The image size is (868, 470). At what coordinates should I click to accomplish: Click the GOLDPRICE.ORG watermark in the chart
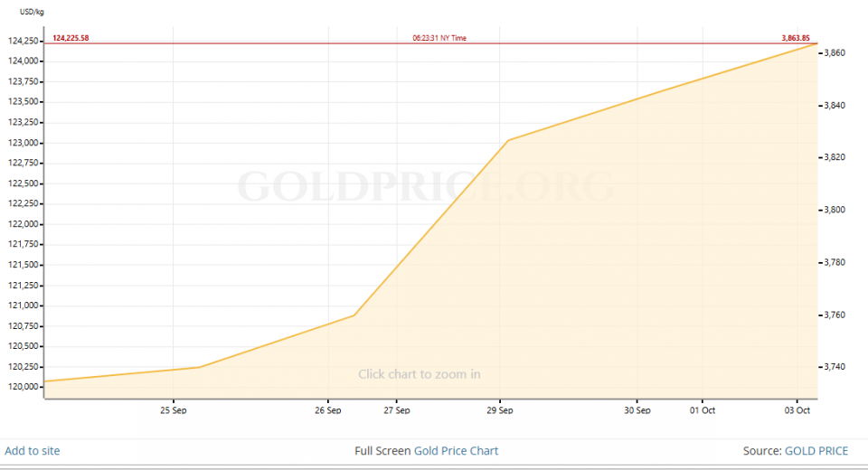coord(425,186)
